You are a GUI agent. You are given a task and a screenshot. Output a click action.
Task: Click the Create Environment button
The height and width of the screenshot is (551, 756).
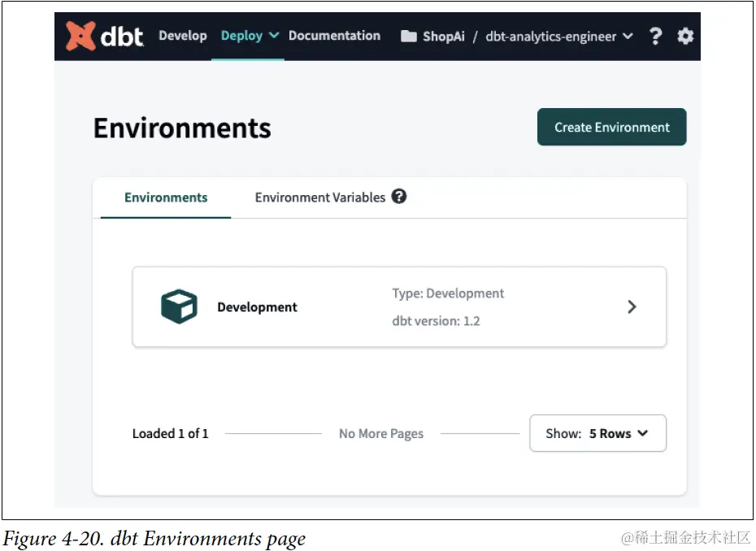[611, 127]
